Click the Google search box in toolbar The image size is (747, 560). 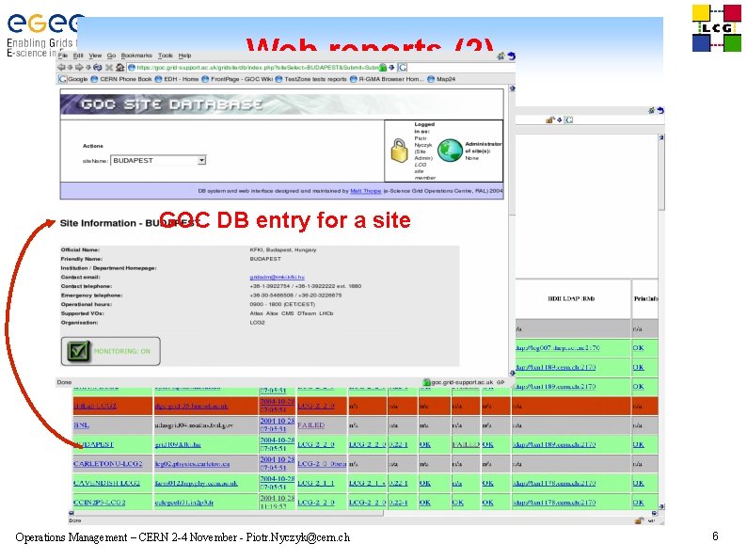pos(403,67)
